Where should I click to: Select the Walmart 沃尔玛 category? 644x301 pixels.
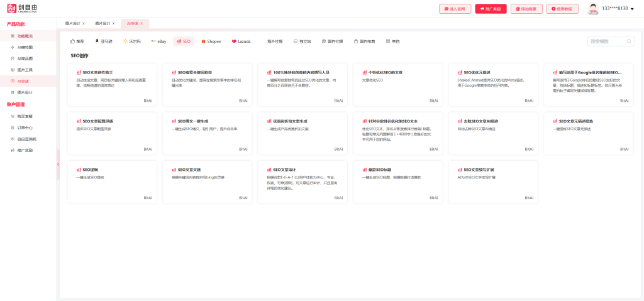[131, 41]
